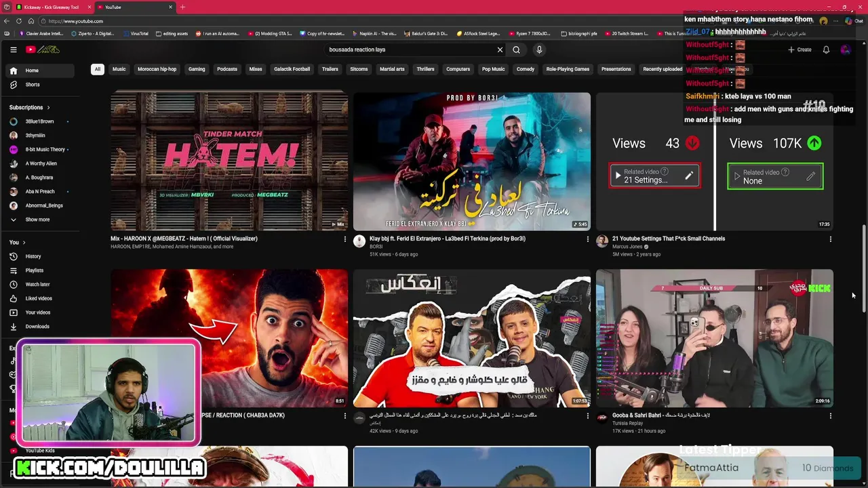Select the Gaming chip

coord(197,69)
